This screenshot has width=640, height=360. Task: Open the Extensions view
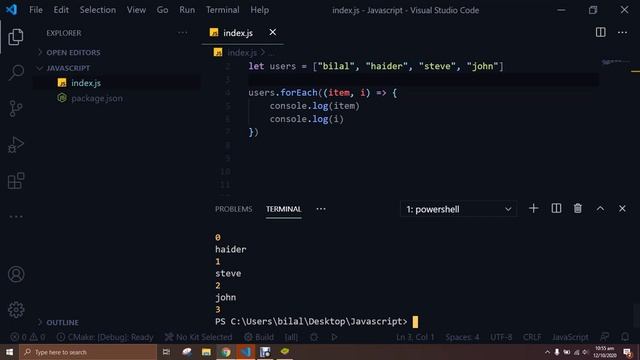point(16,180)
